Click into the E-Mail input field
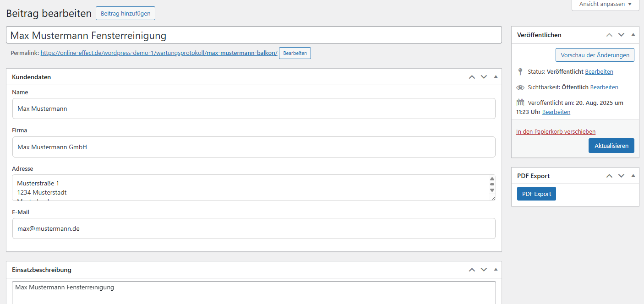 point(253,228)
